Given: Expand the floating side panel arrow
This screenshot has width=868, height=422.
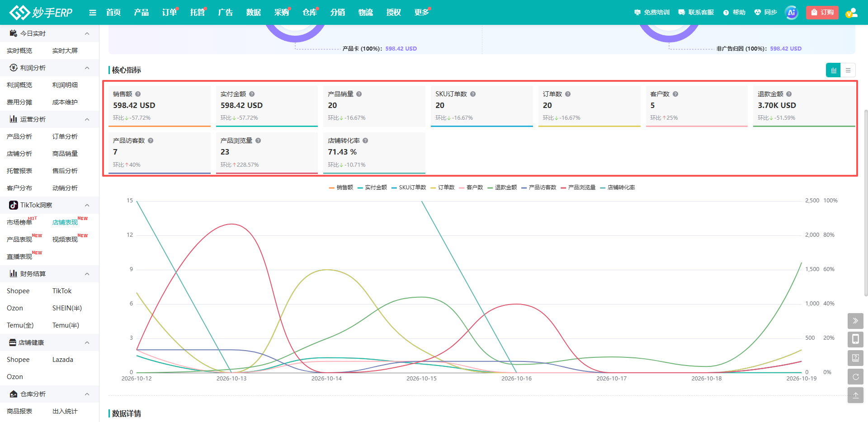Looking at the screenshot, I should click(x=855, y=321).
